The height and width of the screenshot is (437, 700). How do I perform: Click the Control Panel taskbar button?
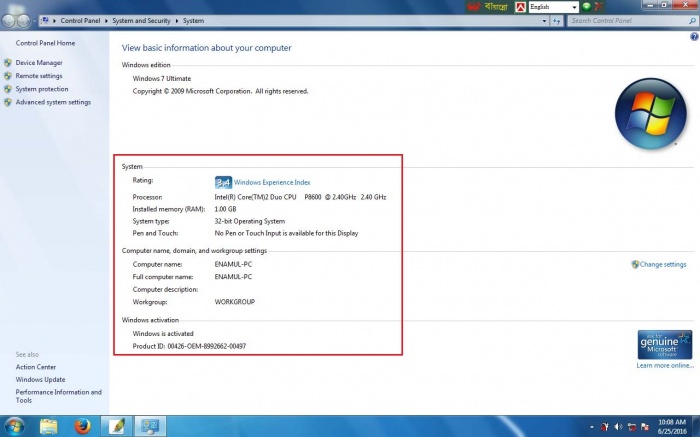pyautogui.click(x=150, y=426)
